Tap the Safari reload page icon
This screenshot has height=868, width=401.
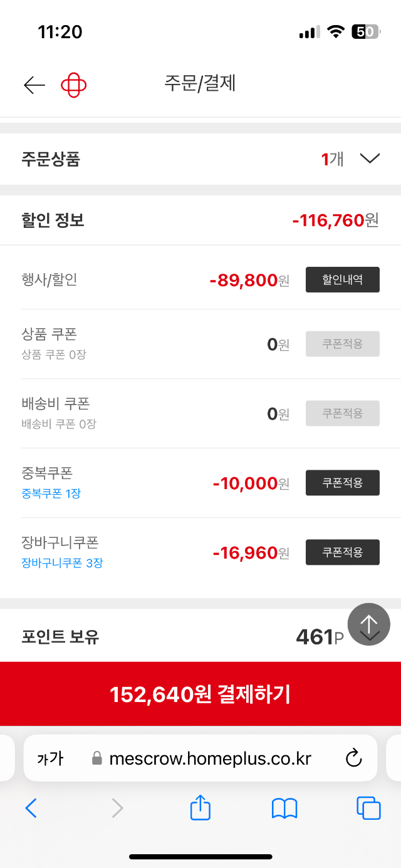click(354, 758)
